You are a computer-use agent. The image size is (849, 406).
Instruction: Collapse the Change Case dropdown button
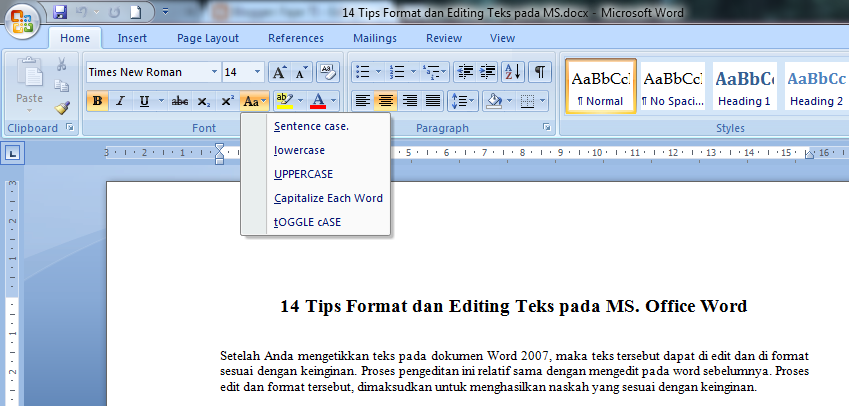pos(254,101)
